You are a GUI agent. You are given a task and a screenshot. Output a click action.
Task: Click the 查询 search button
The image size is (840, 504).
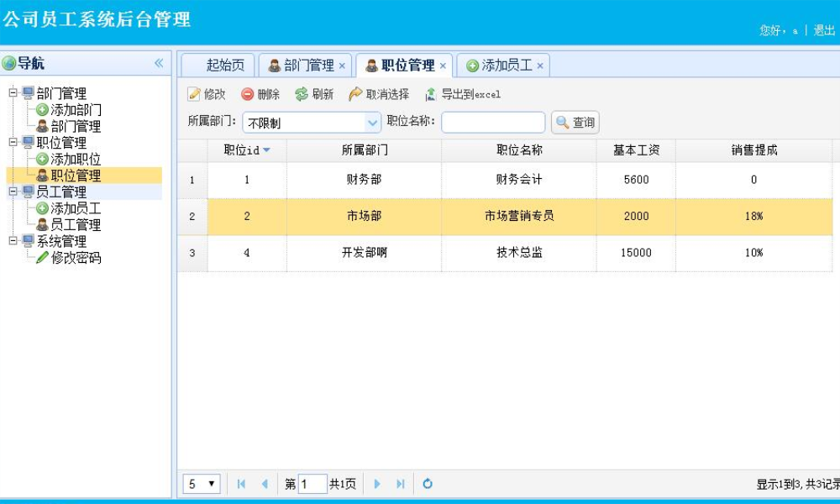[575, 123]
